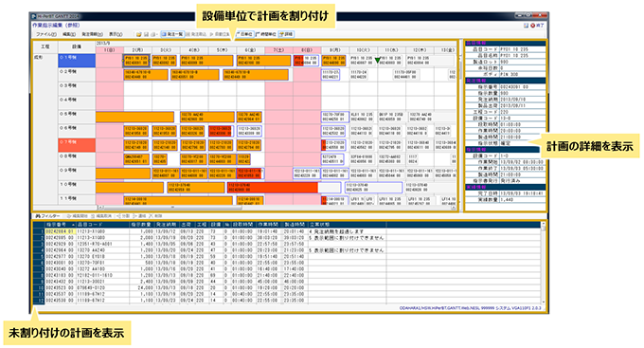The image size is (644, 348).
Task: Click the unassigned list vertical scrollbar
Action: pyautogui.click(x=544, y=265)
